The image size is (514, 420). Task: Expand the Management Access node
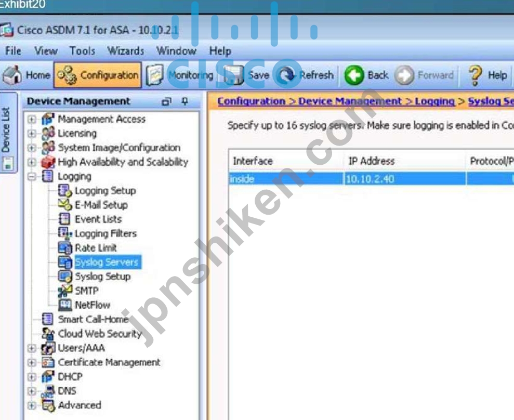[32, 119]
